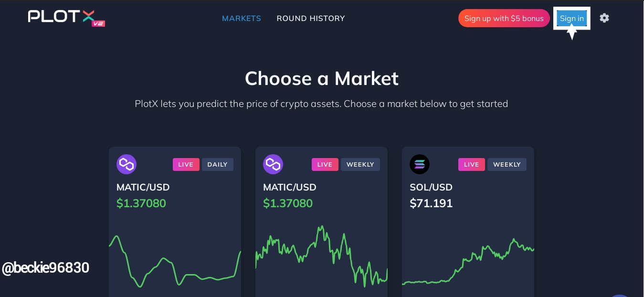Click the Solana icon on the SOL/USD card
Viewport: 644px width, 297px height.
(420, 164)
